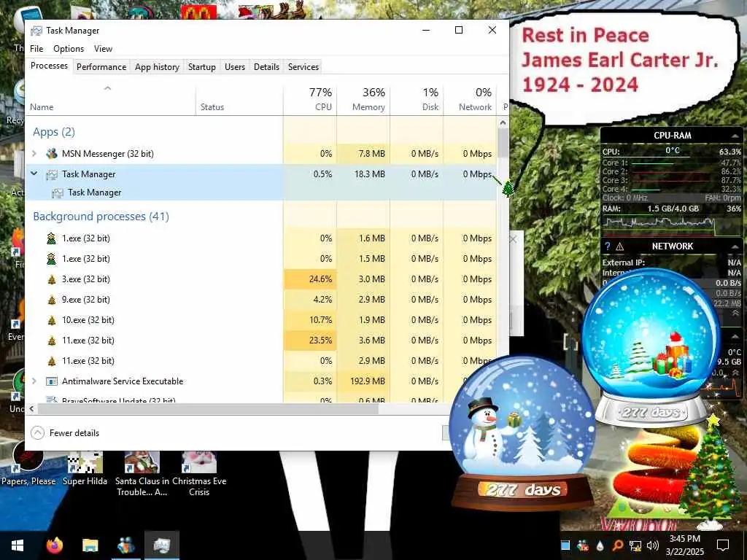This screenshot has width=747, height=560.
Task: Select the 11.exe row showing 0% CPU
Action: pyautogui.click(x=261, y=361)
